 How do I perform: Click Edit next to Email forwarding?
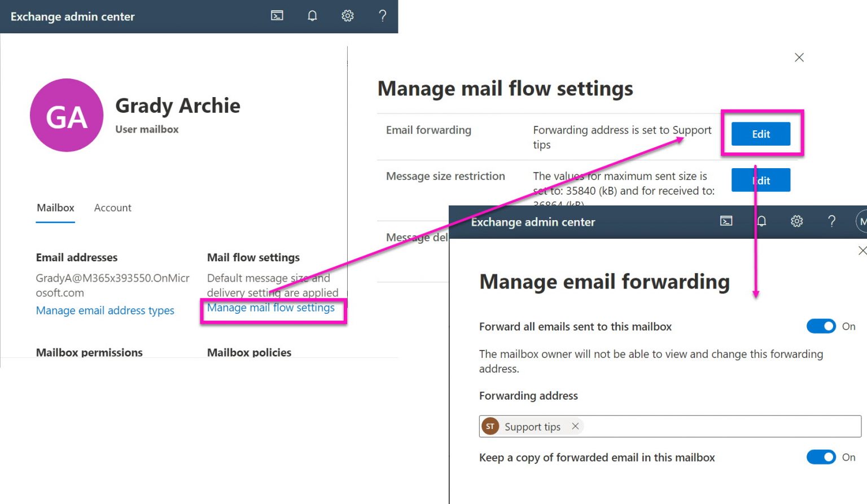pos(760,134)
